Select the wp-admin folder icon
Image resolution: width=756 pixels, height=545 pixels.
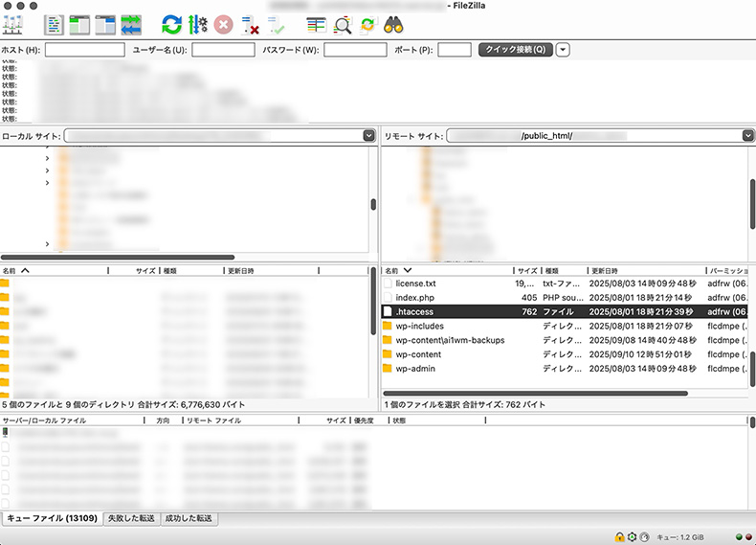(388, 369)
